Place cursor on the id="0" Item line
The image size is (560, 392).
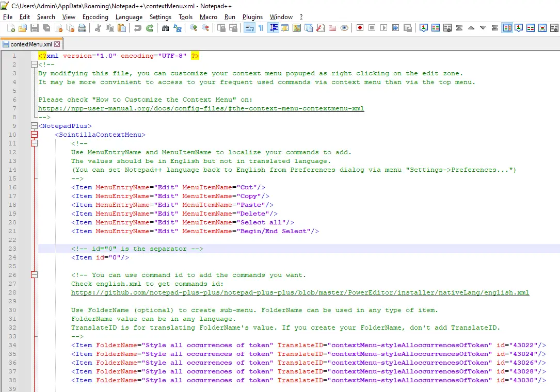(100, 257)
